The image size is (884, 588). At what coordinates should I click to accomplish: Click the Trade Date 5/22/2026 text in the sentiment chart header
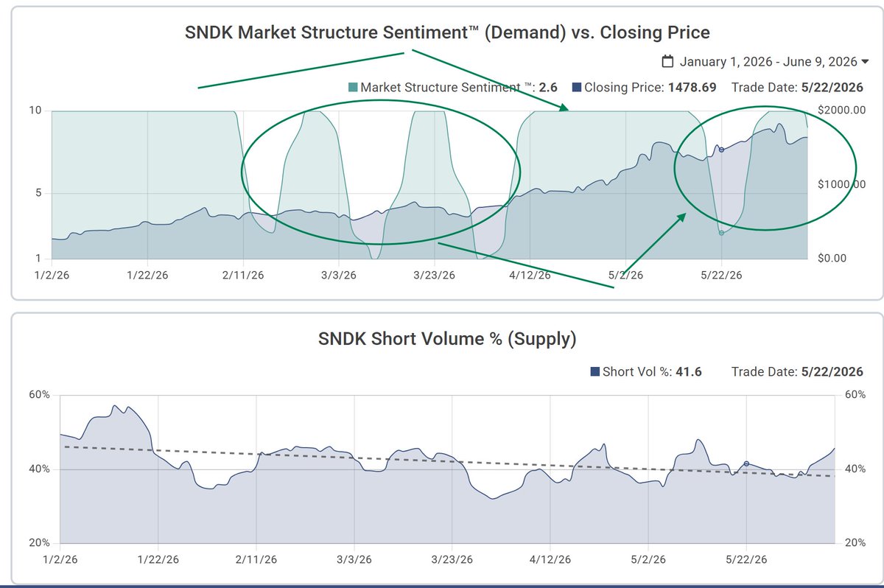point(798,88)
